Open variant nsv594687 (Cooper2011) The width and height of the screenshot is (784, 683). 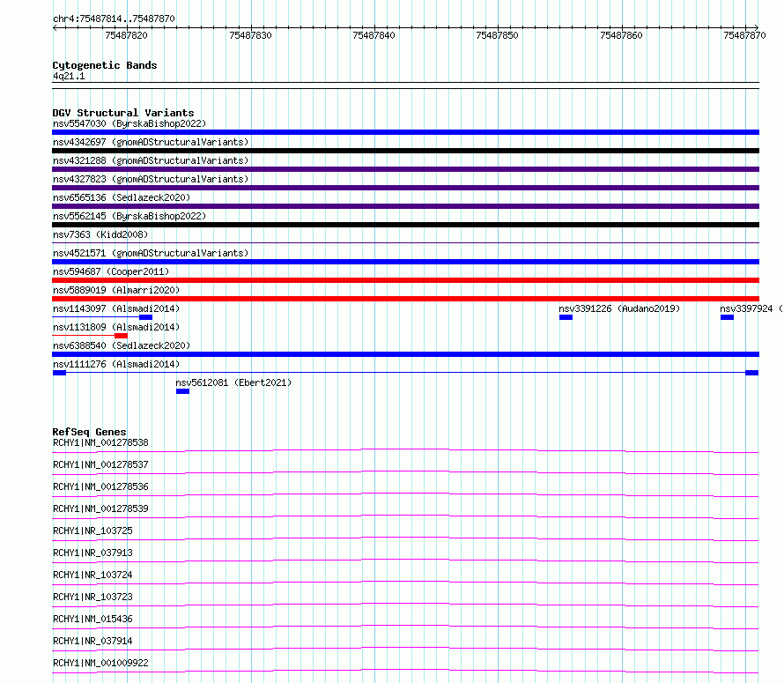112,271
